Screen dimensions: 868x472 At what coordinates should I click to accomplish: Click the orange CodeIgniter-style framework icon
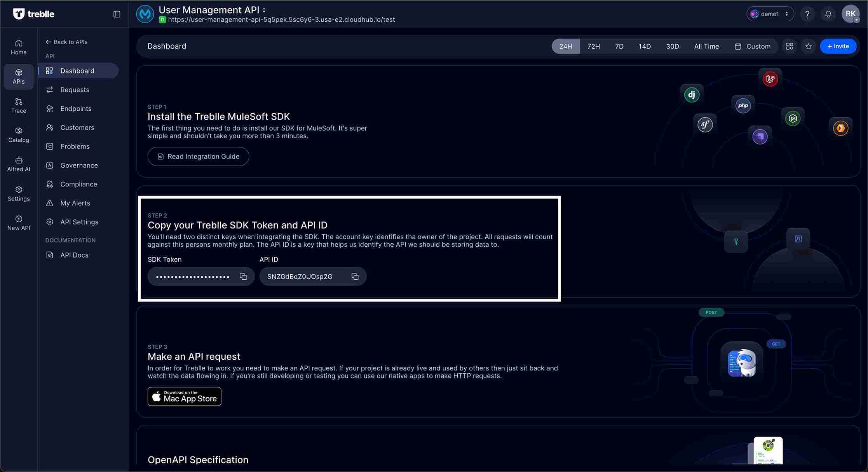click(x=841, y=128)
